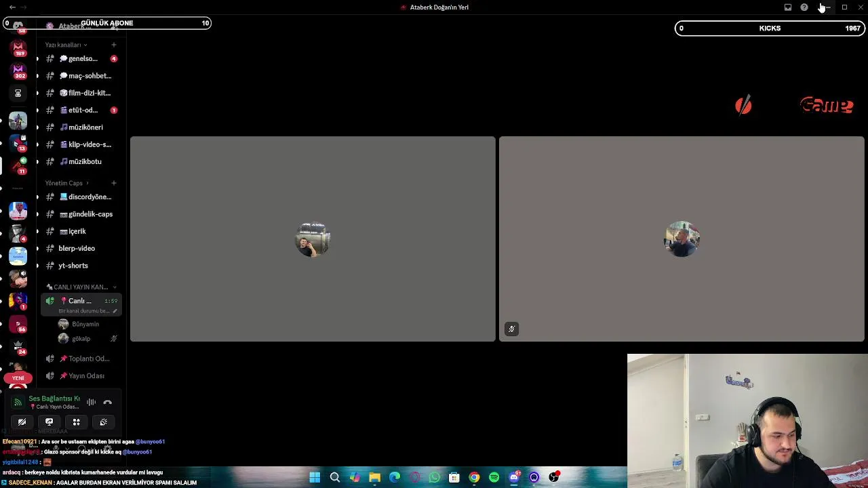Screen dimensions: 868x488
Task: Open server icon with 11 badge
Action: 18,166
